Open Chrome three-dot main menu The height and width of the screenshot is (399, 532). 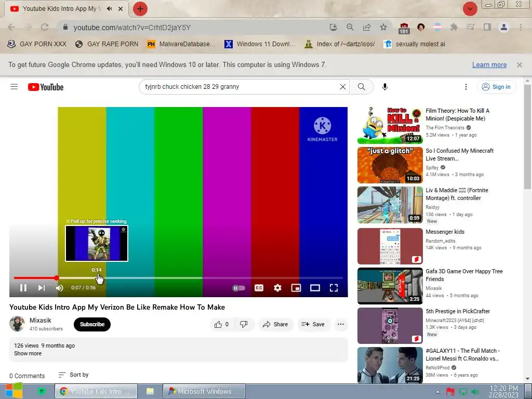click(x=521, y=27)
